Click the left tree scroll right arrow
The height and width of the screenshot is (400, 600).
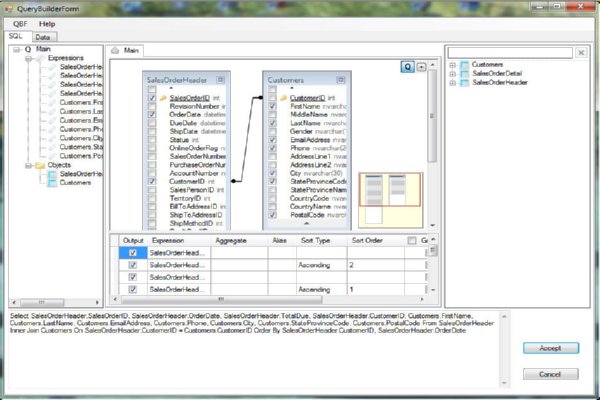pyautogui.click(x=97, y=302)
